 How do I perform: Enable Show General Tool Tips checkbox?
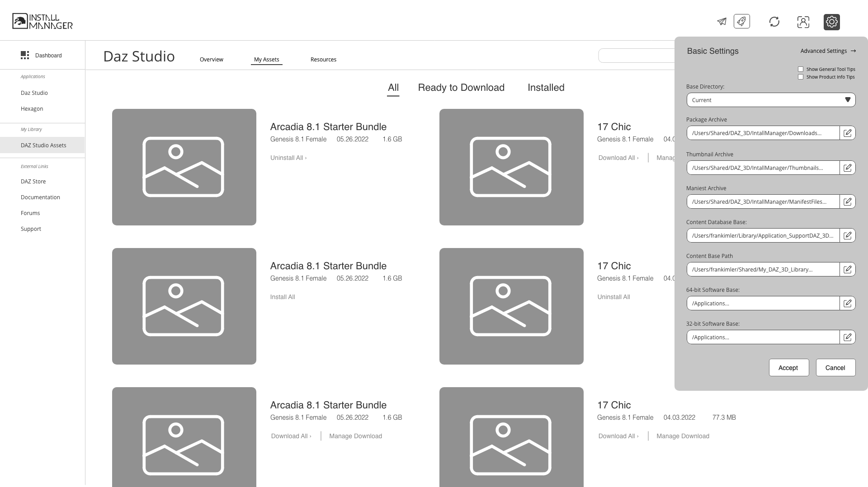point(801,69)
